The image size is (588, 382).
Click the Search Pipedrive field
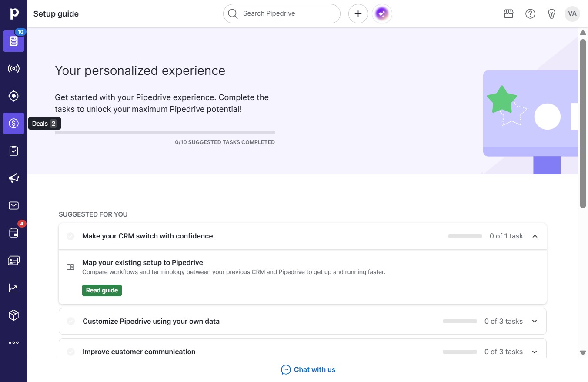[282, 14]
